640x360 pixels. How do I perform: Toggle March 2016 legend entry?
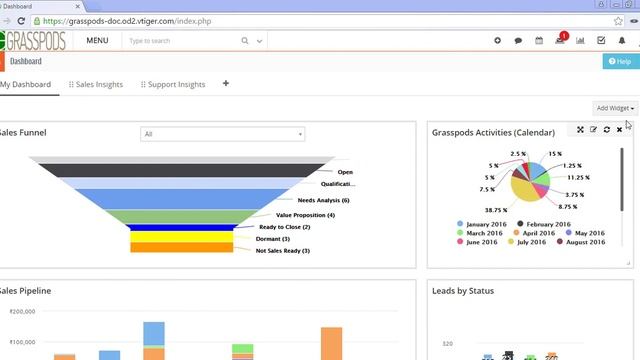(480, 233)
